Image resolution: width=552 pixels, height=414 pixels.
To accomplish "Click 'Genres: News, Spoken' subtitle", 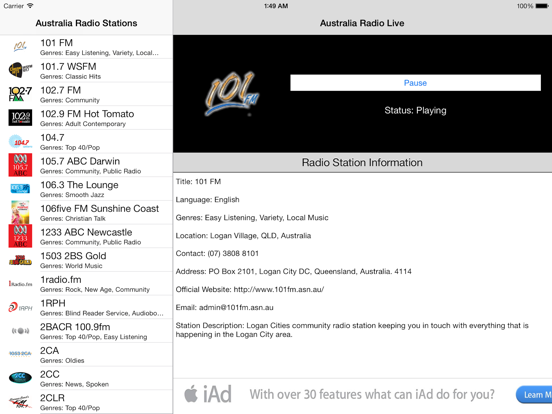I will (x=74, y=384).
